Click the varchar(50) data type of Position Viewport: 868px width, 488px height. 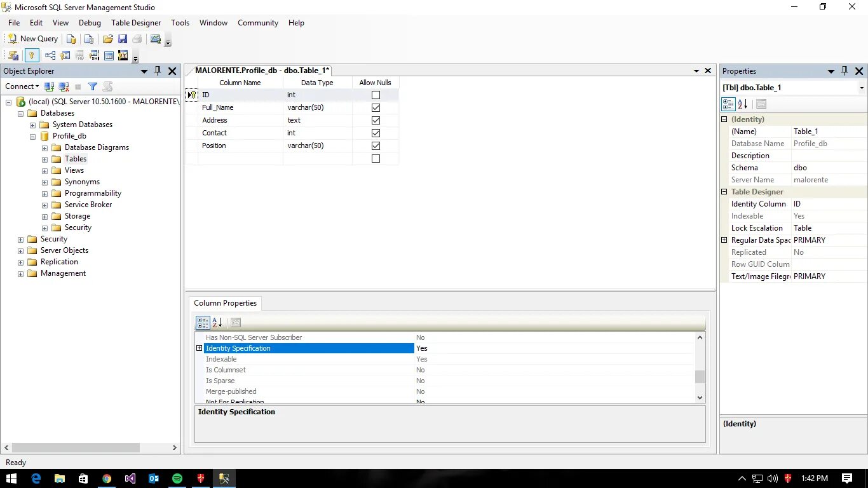point(317,146)
